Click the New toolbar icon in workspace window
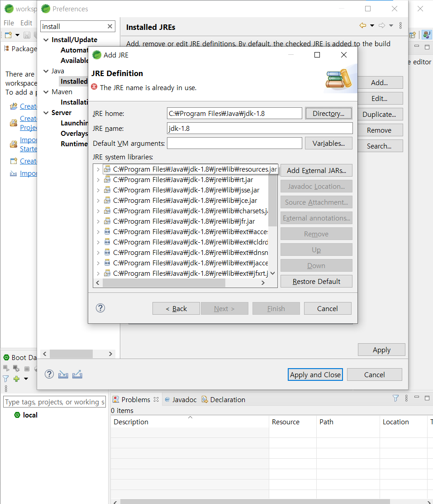The height and width of the screenshot is (504, 433). pos(8,35)
